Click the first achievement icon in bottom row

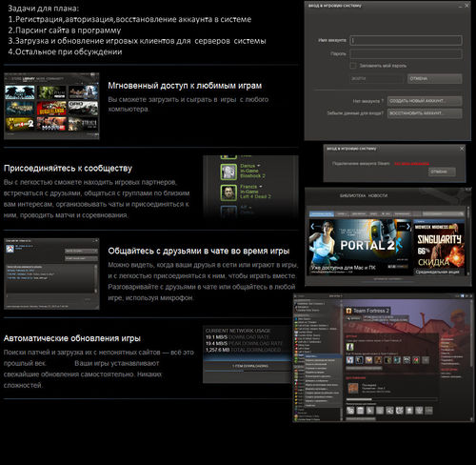350,411
